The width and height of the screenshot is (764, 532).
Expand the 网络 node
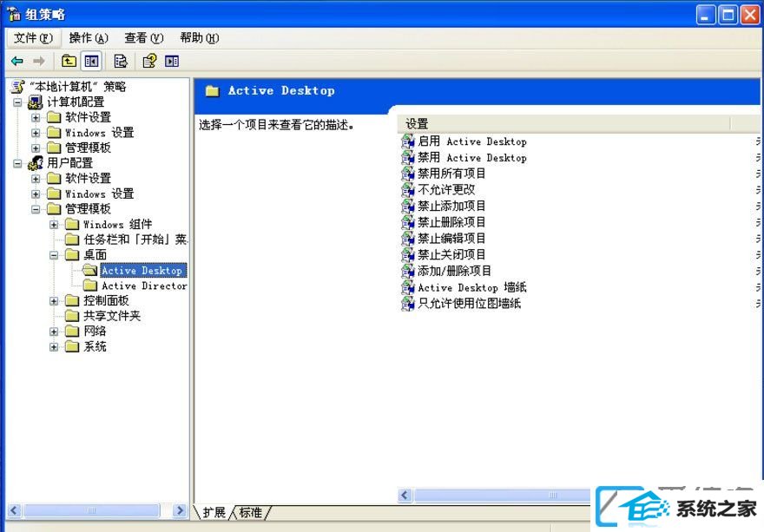(54, 332)
